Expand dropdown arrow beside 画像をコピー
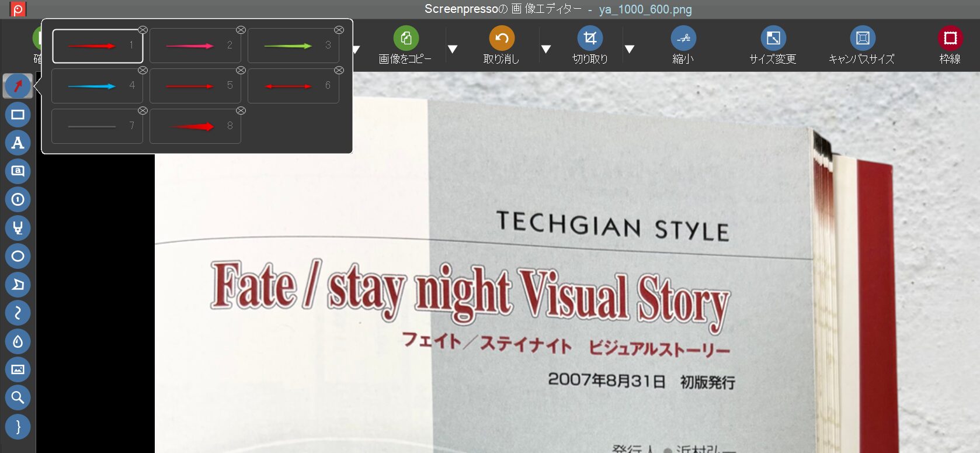Screen dimensions: 980x453 (x=453, y=49)
